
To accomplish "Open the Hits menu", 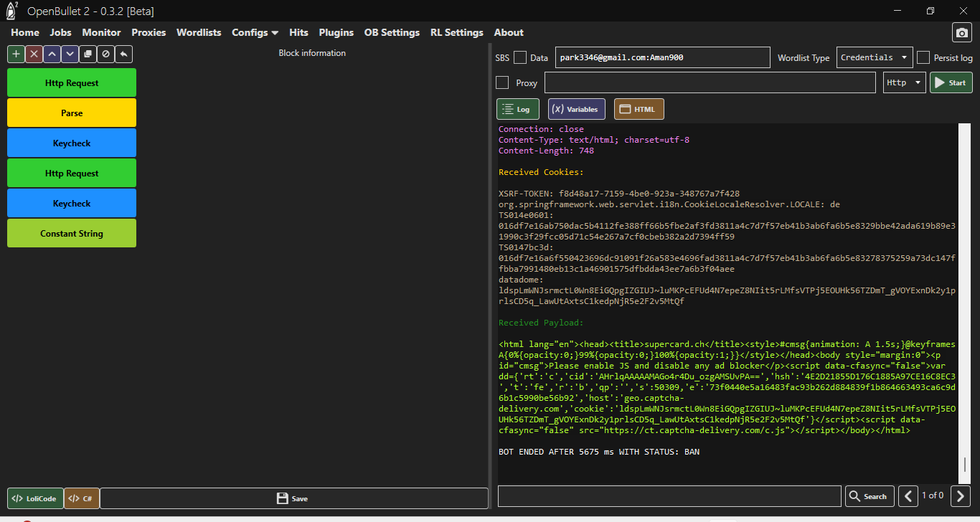I will click(x=298, y=32).
